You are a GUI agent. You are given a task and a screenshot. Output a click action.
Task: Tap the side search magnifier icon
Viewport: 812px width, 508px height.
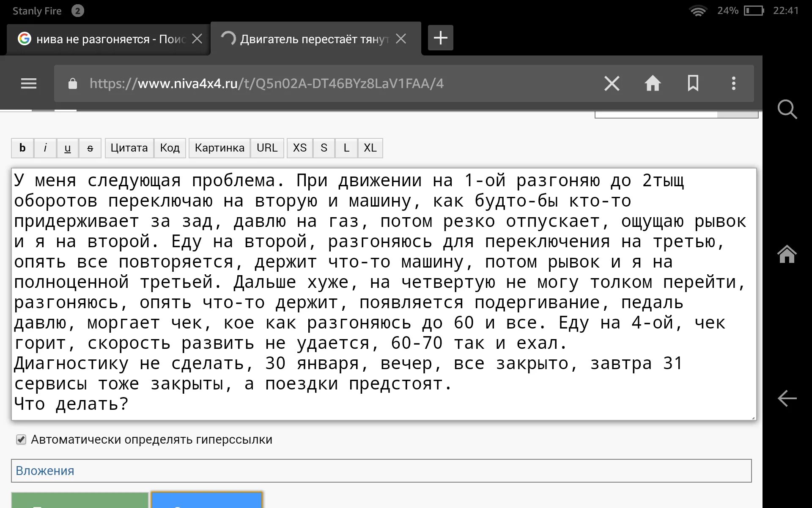pos(787,110)
